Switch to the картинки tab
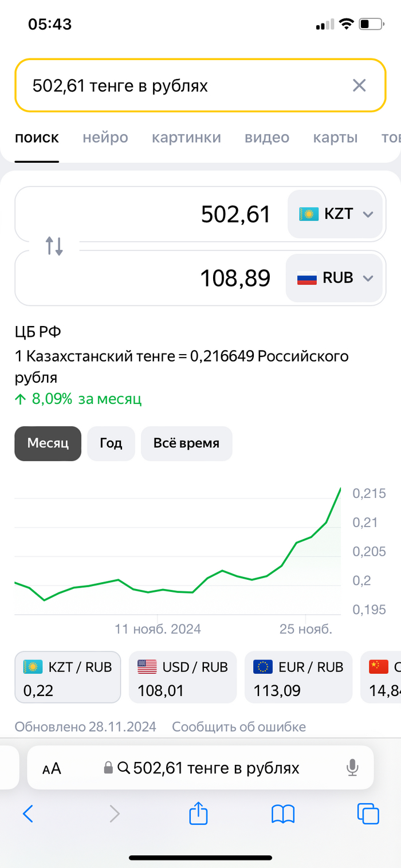 (x=186, y=138)
